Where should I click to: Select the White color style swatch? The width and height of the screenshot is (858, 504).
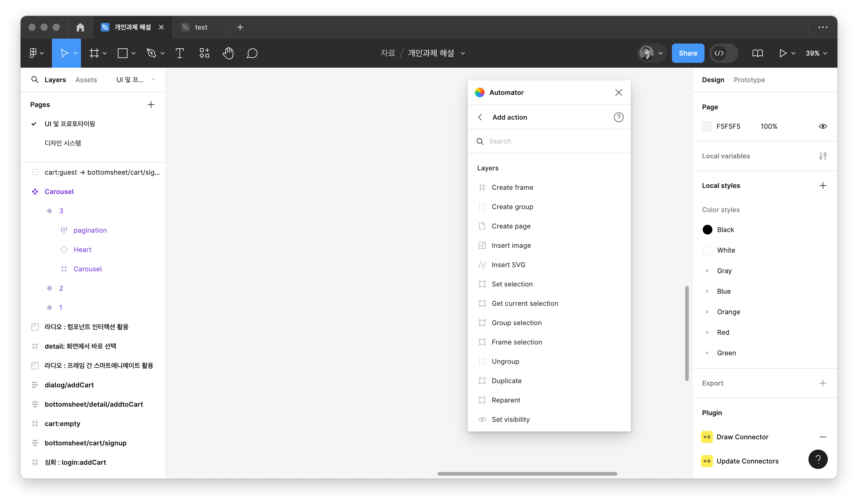pos(707,250)
